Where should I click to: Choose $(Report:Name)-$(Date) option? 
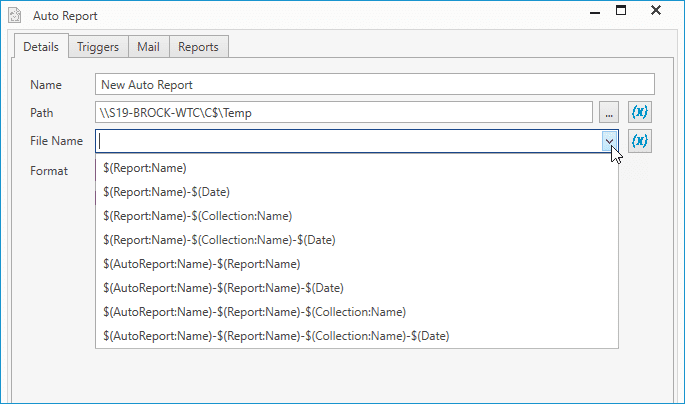(356, 192)
